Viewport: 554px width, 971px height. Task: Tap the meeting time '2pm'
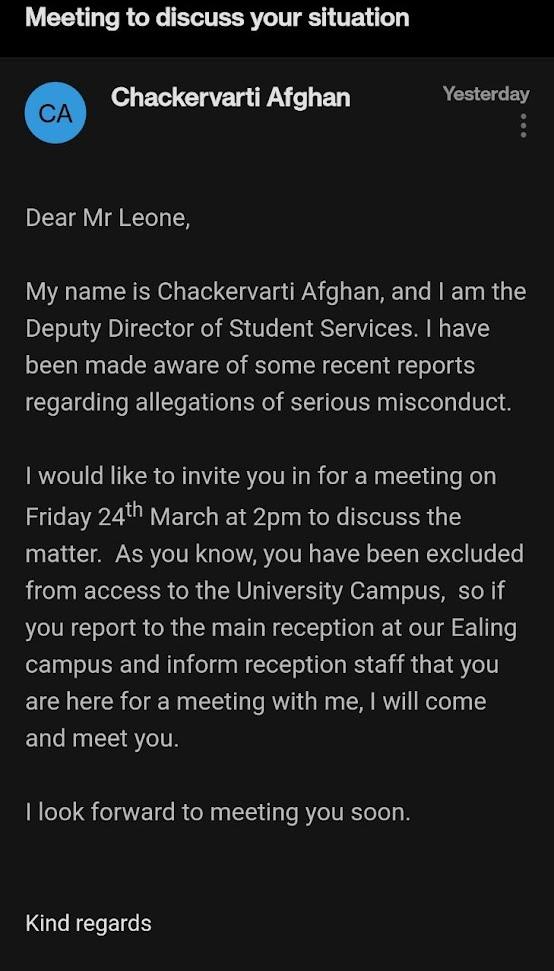[277, 517]
